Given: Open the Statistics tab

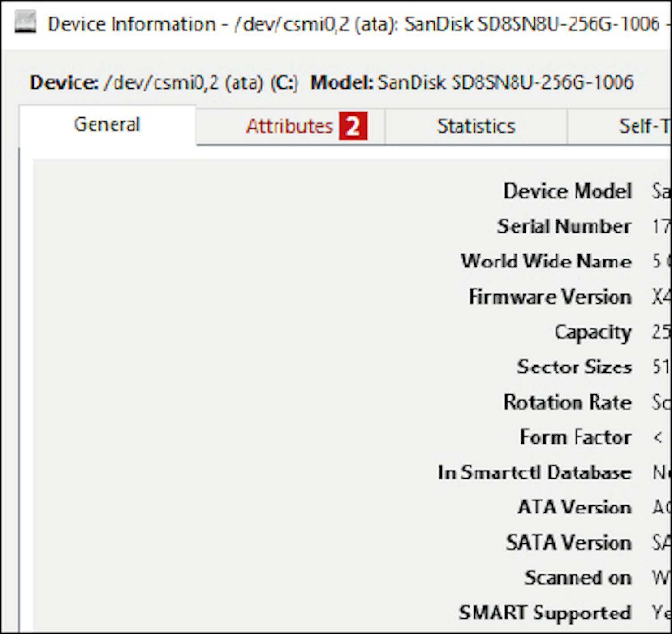Looking at the screenshot, I should [476, 126].
